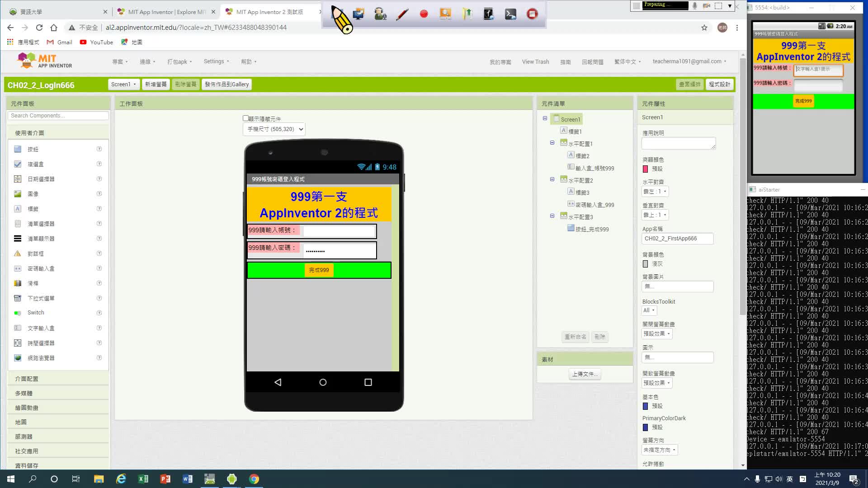Image resolution: width=868 pixels, height=488 pixels.
Task: Click the pink accent color swatch
Action: pos(645,169)
